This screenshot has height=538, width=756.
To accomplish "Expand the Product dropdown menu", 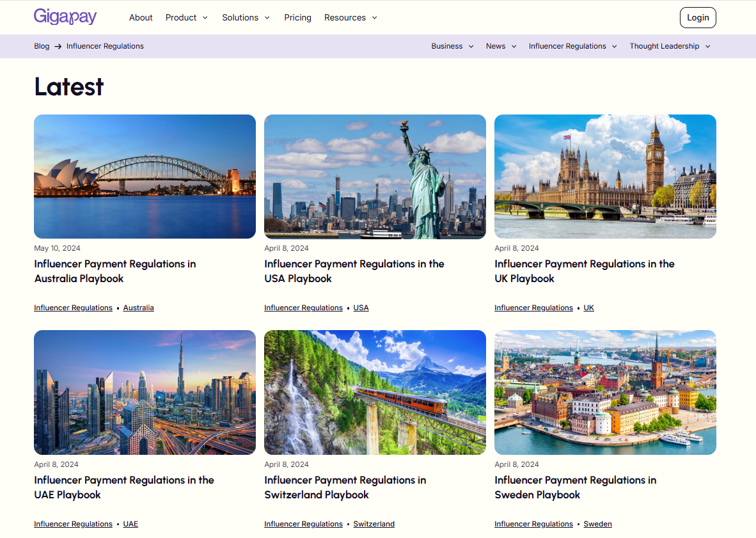I will (187, 17).
